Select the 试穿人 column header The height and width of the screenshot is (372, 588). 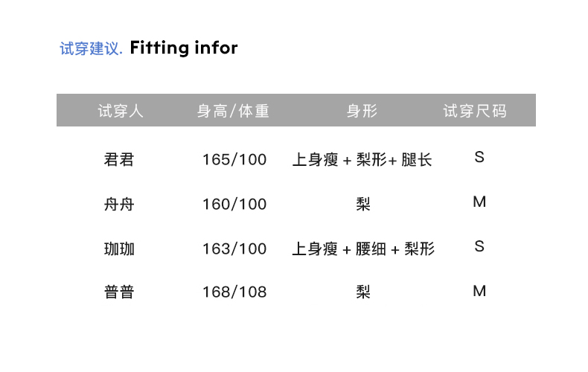coord(121,112)
